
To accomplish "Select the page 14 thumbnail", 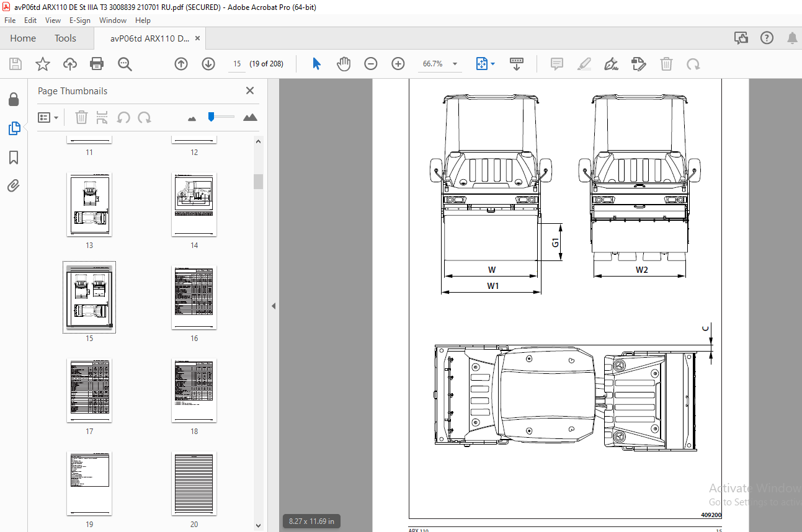I will tap(194, 205).
